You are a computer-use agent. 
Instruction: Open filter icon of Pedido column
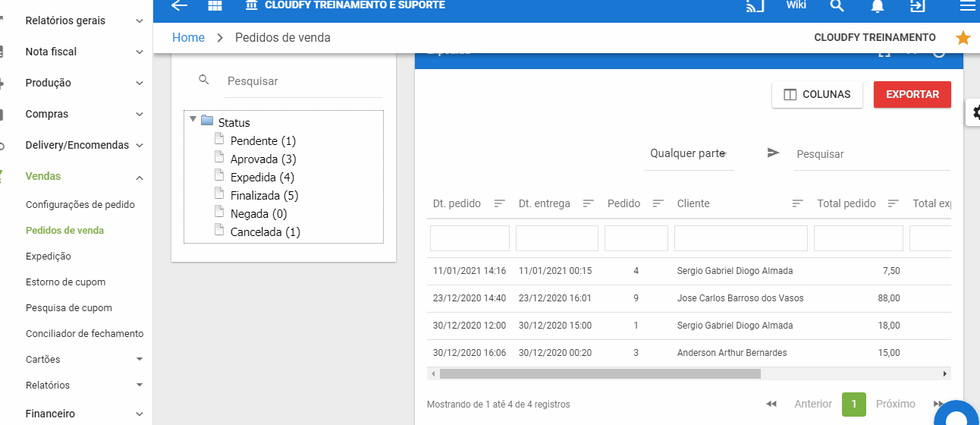(x=658, y=203)
